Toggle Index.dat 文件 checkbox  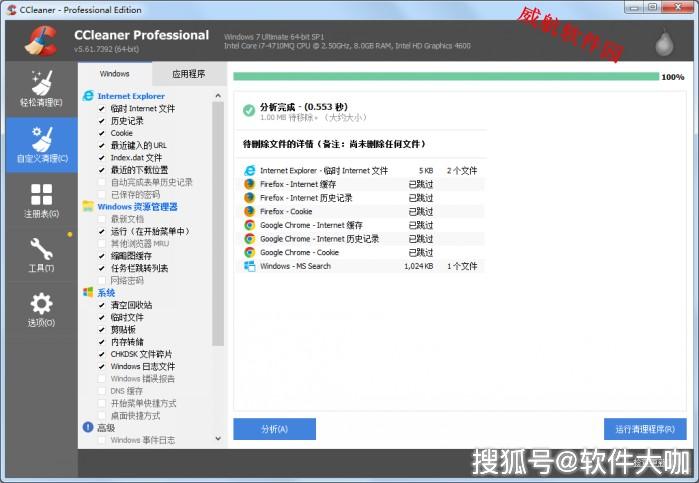102,157
